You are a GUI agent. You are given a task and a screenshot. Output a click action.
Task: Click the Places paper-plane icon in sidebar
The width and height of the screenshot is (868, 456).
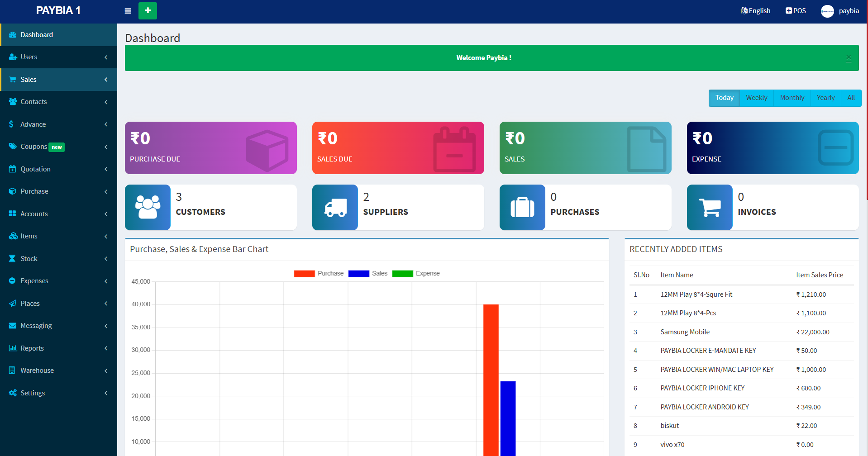coord(12,303)
